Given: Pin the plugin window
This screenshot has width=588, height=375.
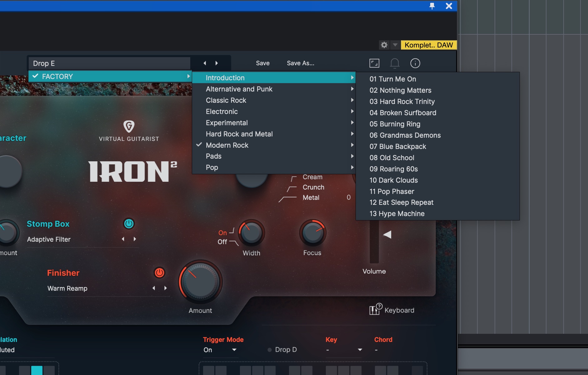Looking at the screenshot, I should [x=432, y=6].
